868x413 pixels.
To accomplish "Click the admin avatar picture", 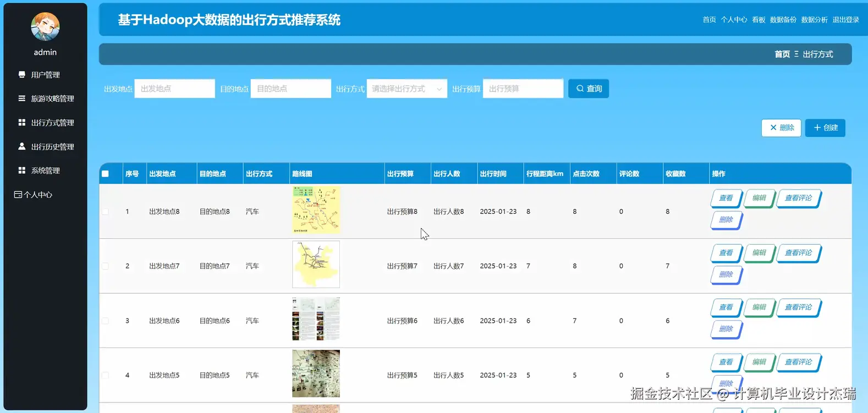I will (x=45, y=26).
